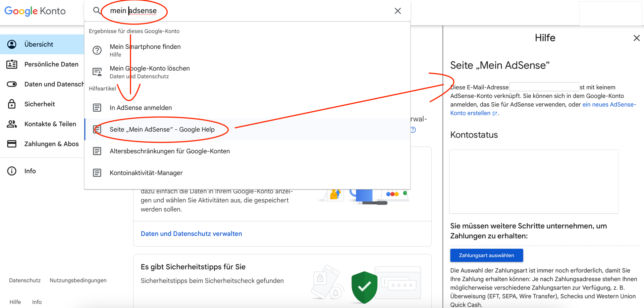644x308 pixels.
Task: Select 'Mein Google-Konto löschen' result
Action: pos(150,68)
